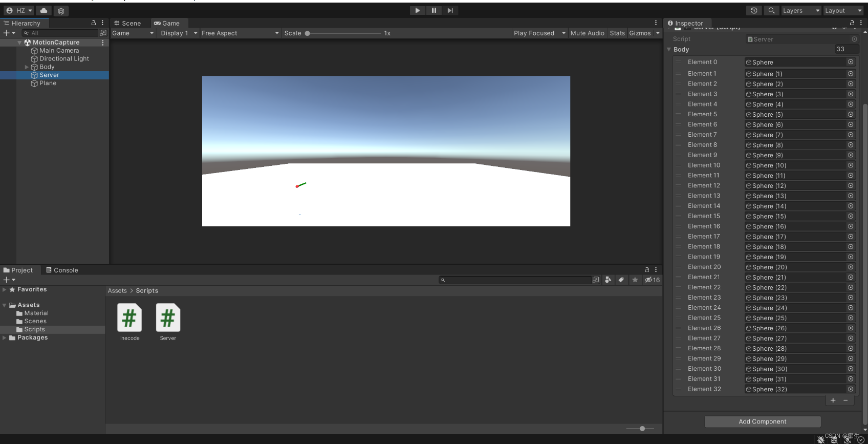The width and height of the screenshot is (868, 444).
Task: Open the Layout dropdown
Action: (843, 11)
